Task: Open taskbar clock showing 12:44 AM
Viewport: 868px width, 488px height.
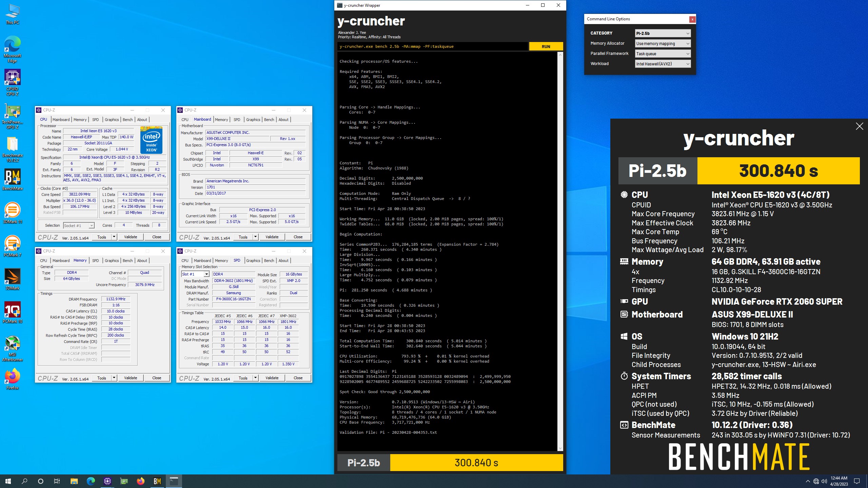Action: [839, 481]
